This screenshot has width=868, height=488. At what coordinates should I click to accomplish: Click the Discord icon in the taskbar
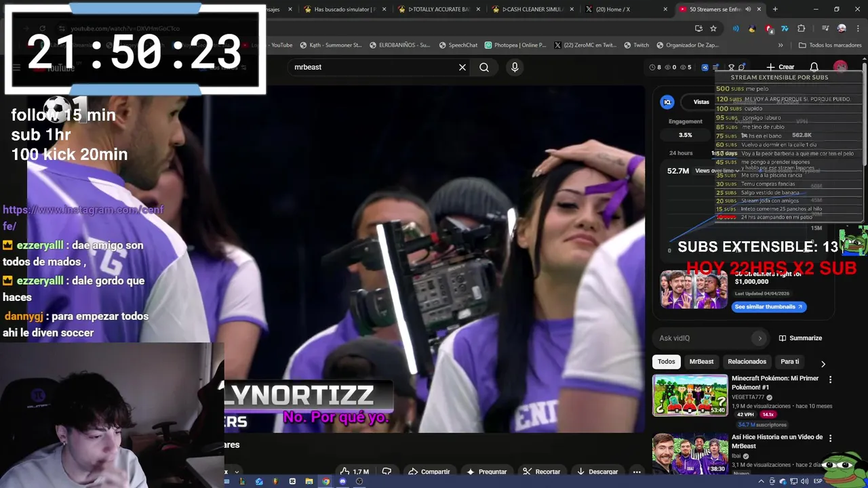[342, 481]
